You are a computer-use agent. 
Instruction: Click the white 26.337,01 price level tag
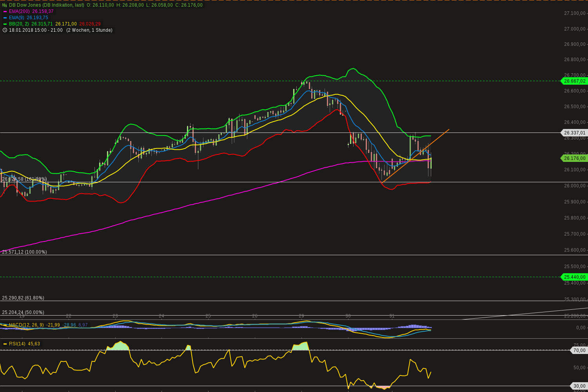[x=574, y=133]
